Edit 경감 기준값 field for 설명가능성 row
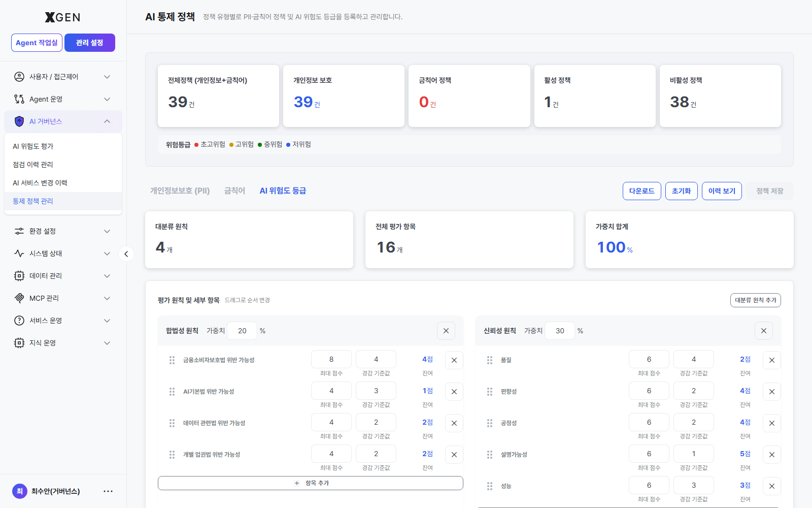 coord(694,454)
